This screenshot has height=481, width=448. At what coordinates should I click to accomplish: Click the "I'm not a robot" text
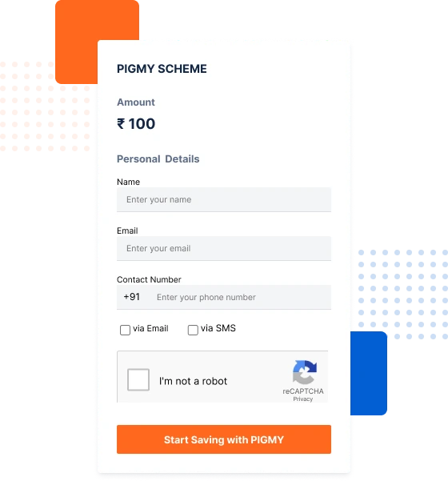(193, 381)
